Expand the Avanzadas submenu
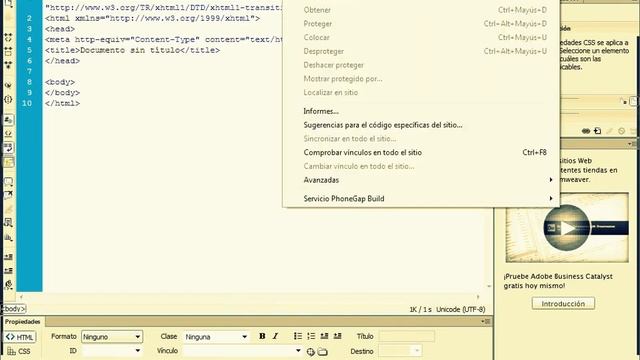 coord(420,180)
